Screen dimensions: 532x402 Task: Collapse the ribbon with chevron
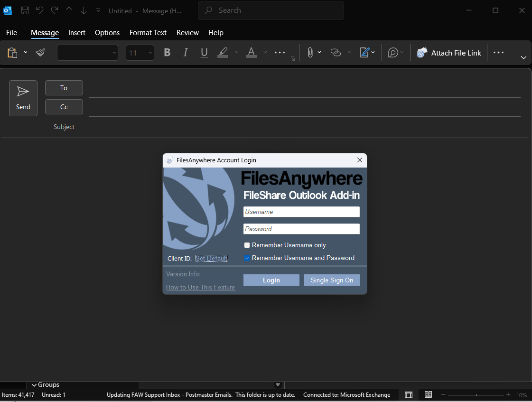523,58
